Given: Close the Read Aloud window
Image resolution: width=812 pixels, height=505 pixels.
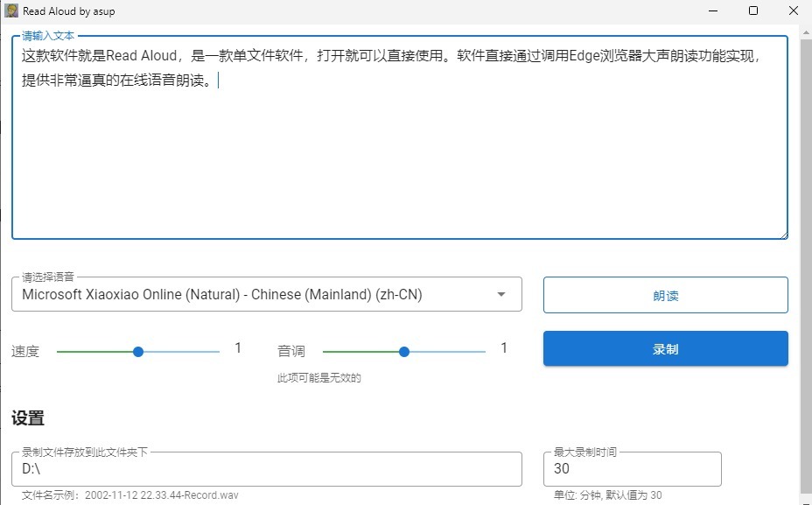Looking at the screenshot, I should [793, 11].
